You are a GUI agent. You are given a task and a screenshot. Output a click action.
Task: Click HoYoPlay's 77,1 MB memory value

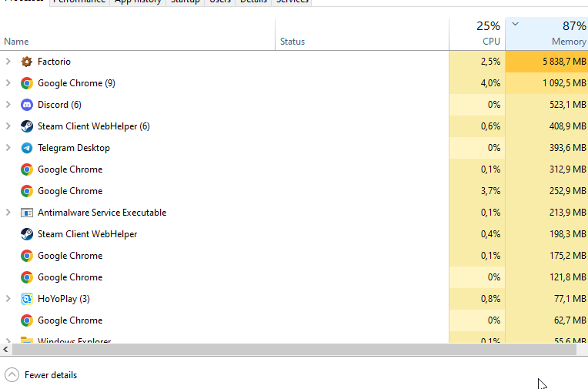click(570, 299)
